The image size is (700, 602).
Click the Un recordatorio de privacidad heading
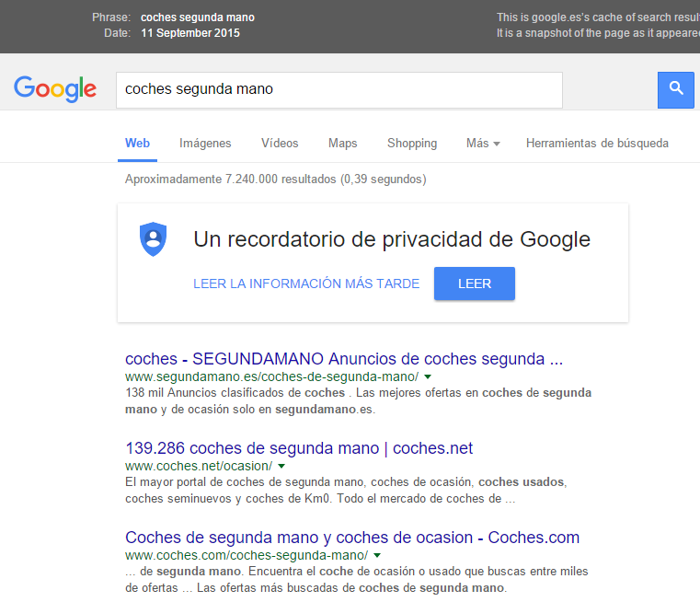pyautogui.click(x=392, y=239)
